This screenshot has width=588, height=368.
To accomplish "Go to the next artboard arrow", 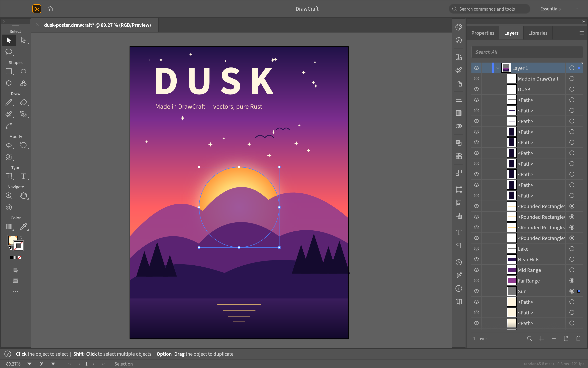I will (94, 364).
